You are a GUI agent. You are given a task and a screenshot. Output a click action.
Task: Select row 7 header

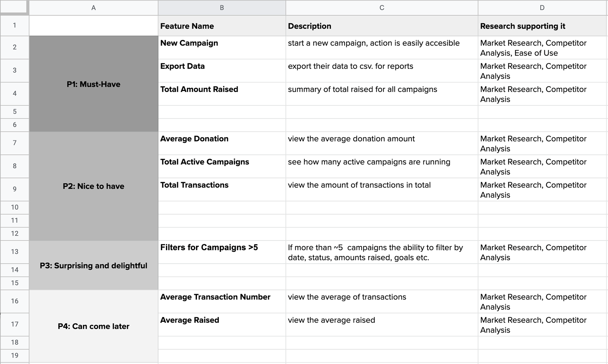click(x=15, y=143)
